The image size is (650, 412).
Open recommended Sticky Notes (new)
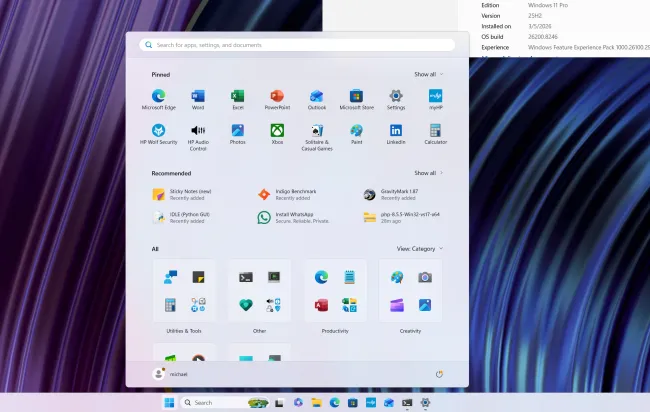point(182,194)
